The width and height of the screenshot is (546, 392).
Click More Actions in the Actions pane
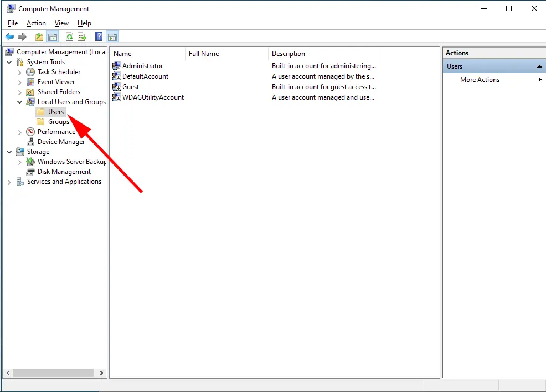[x=480, y=79]
